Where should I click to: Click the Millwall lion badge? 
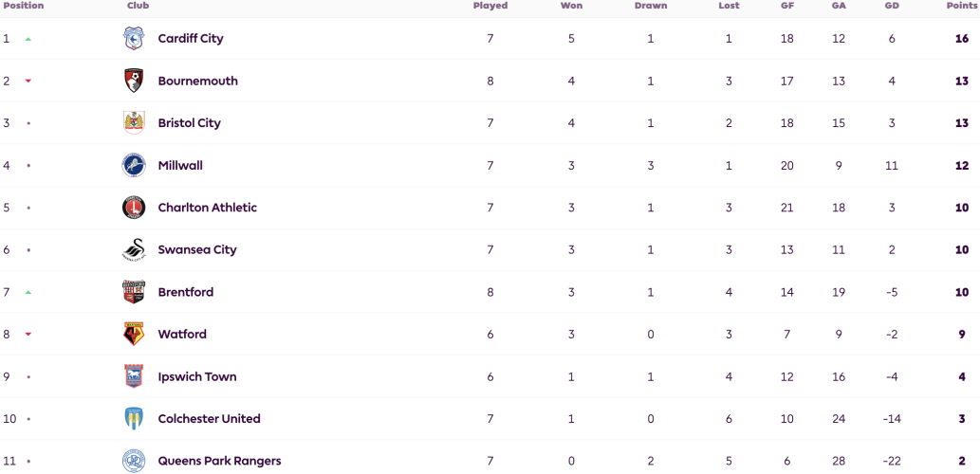coord(133,166)
